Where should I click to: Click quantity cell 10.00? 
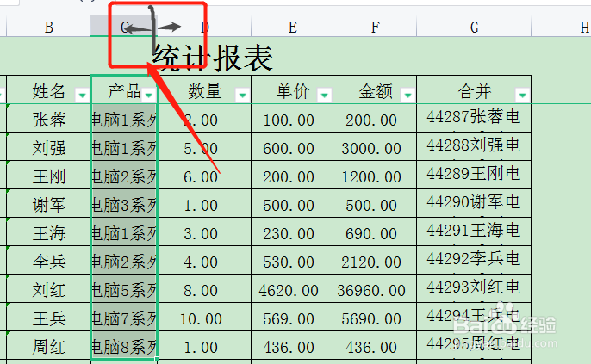click(204, 317)
